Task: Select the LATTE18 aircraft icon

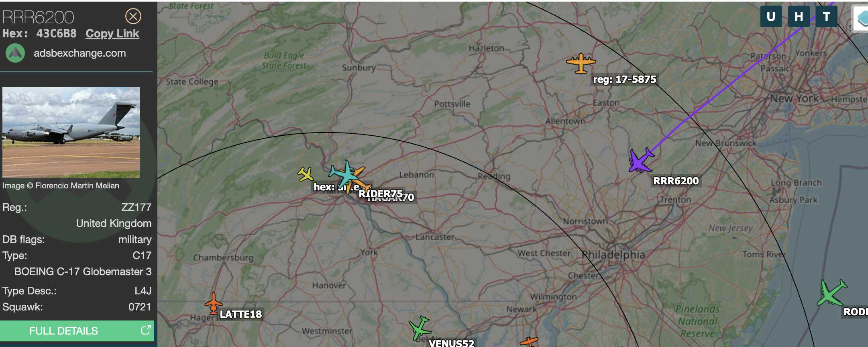Action: coord(213,304)
